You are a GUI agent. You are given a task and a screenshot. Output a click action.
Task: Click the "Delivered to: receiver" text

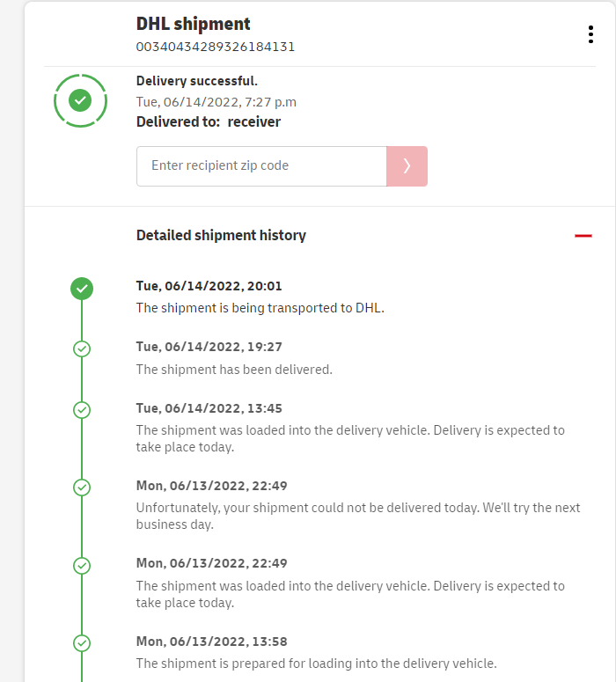pos(209,122)
